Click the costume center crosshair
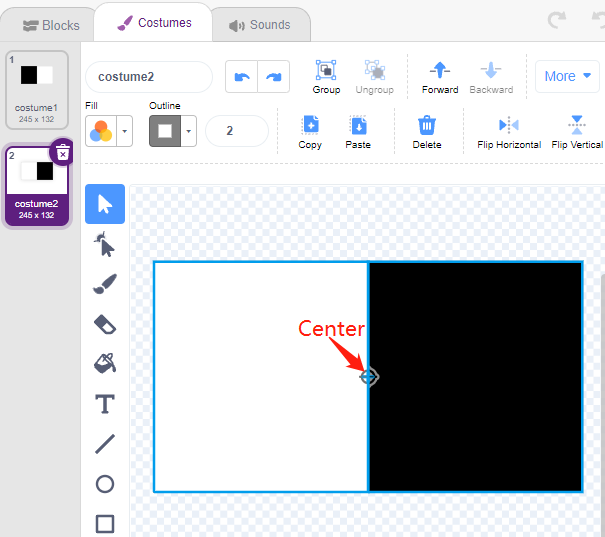The image size is (605, 537). (x=369, y=377)
